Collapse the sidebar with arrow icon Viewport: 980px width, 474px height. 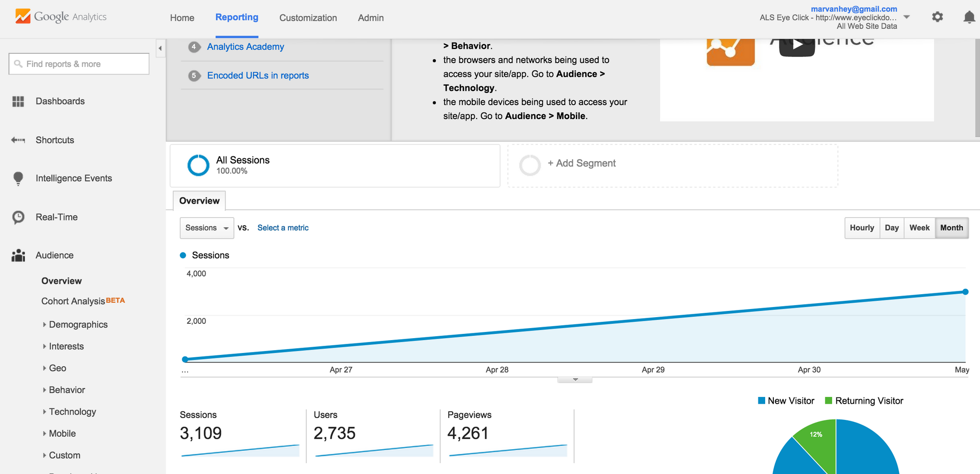[160, 48]
